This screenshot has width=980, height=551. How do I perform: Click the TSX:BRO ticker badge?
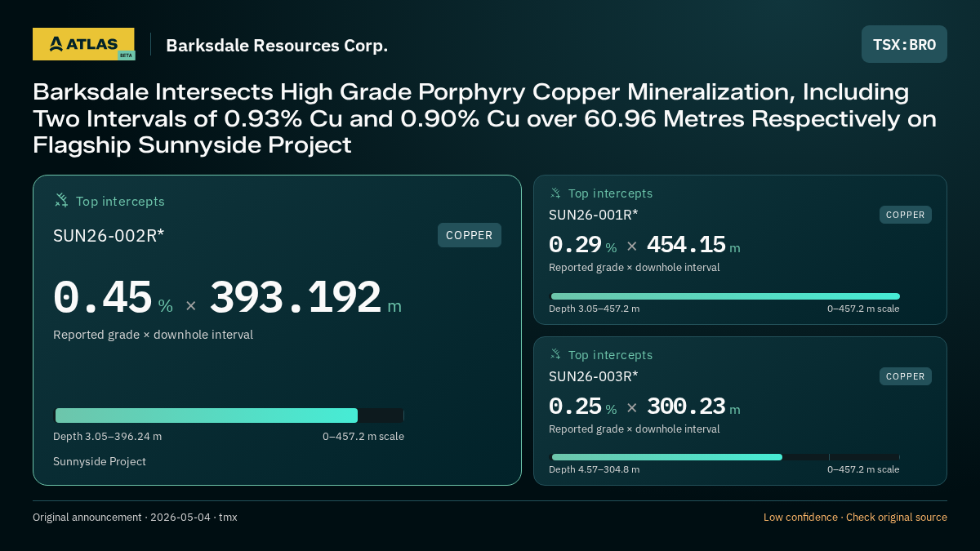click(904, 44)
